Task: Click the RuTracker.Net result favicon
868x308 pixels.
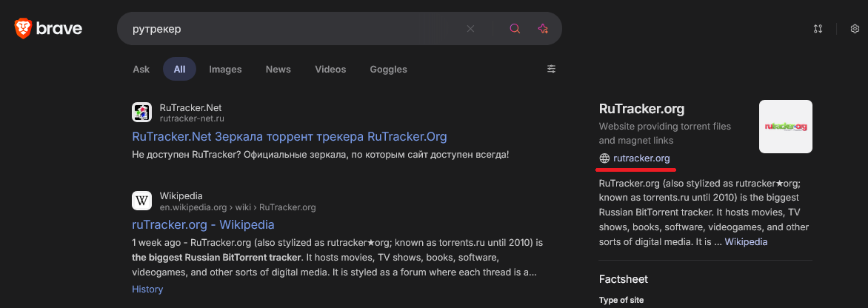Action: tap(141, 113)
